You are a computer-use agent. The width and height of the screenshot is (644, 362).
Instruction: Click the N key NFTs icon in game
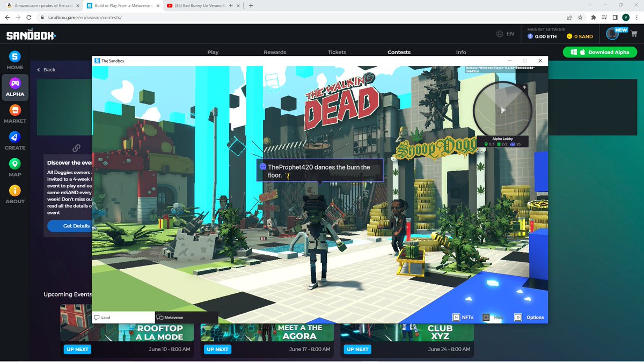tap(457, 317)
